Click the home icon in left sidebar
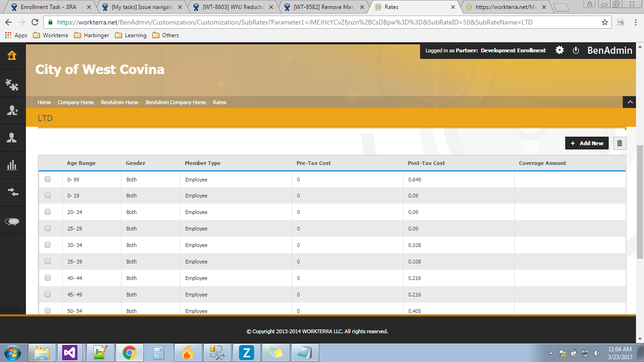 [12, 56]
